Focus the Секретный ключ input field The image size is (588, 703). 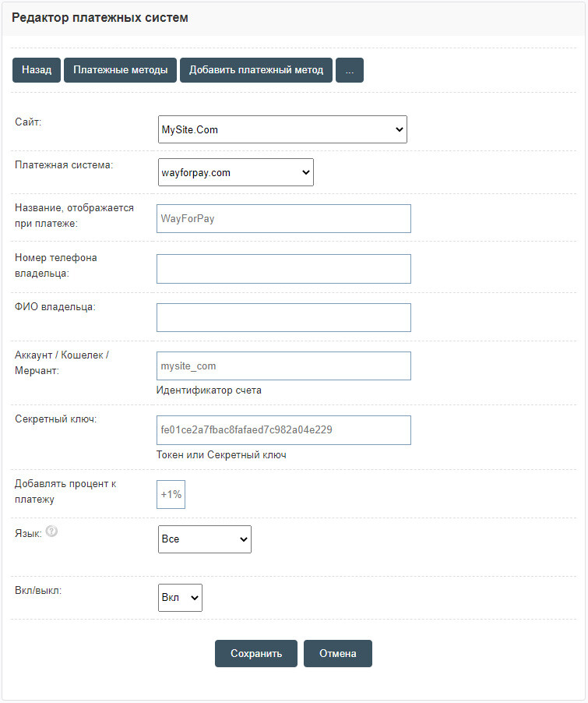[283, 430]
